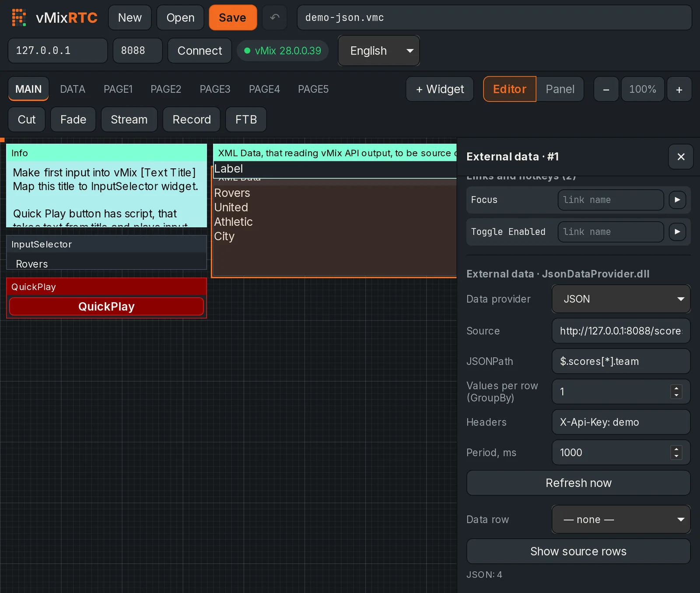The width and height of the screenshot is (700, 593).
Task: Run the Focus link play arrow
Action: (677, 200)
